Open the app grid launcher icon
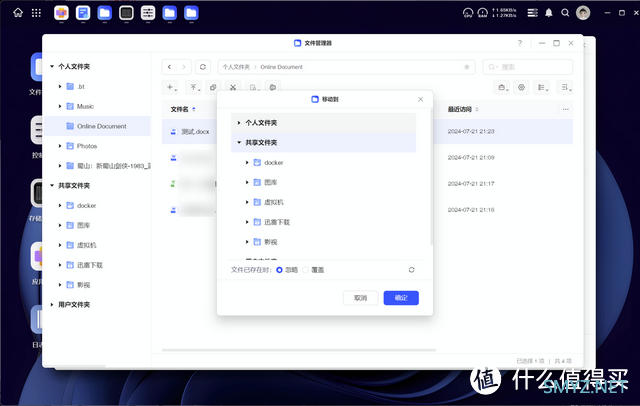 pyautogui.click(x=36, y=13)
